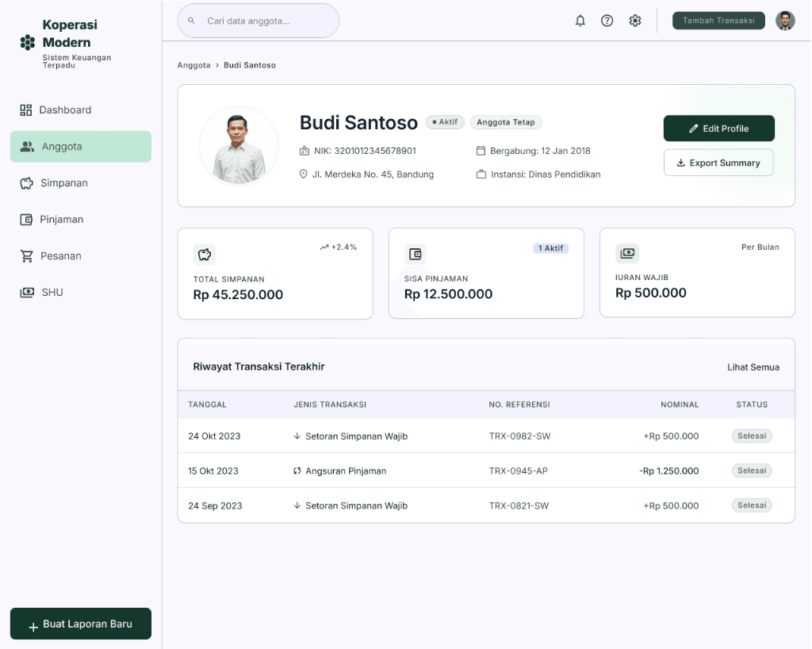The image size is (812, 649).
Task: Open the user avatar in top bar
Action: [x=785, y=21]
